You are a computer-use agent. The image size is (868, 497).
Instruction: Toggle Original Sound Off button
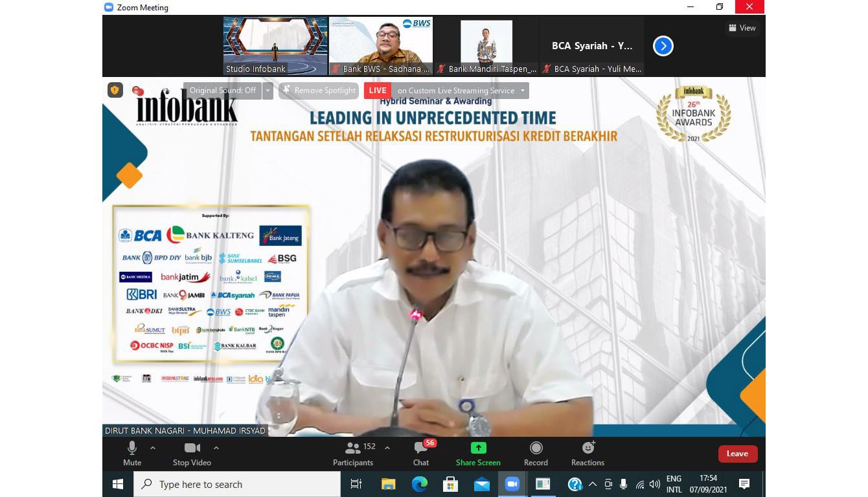[x=222, y=91]
